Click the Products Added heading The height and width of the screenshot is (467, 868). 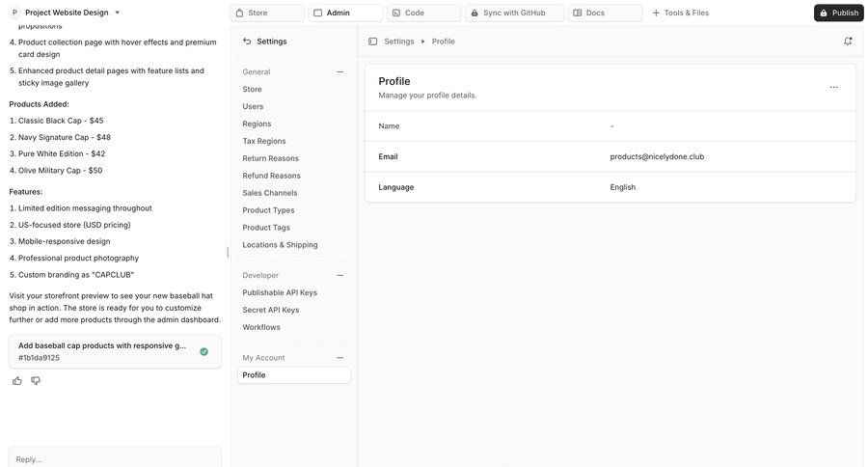point(39,104)
